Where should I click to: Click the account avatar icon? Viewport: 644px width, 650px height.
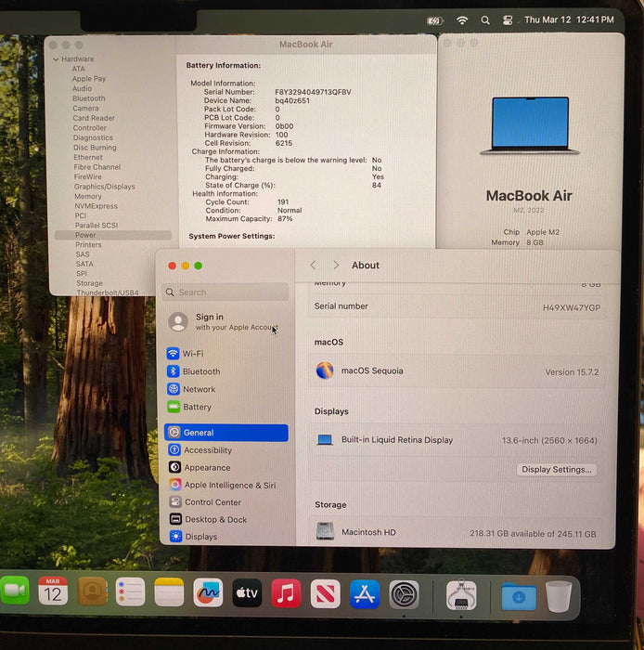(178, 322)
